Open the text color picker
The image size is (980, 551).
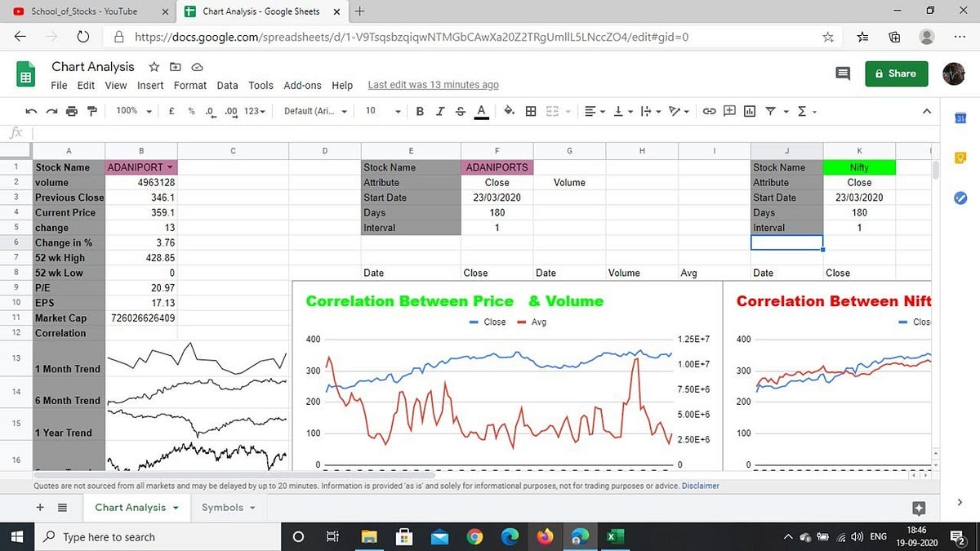481,111
